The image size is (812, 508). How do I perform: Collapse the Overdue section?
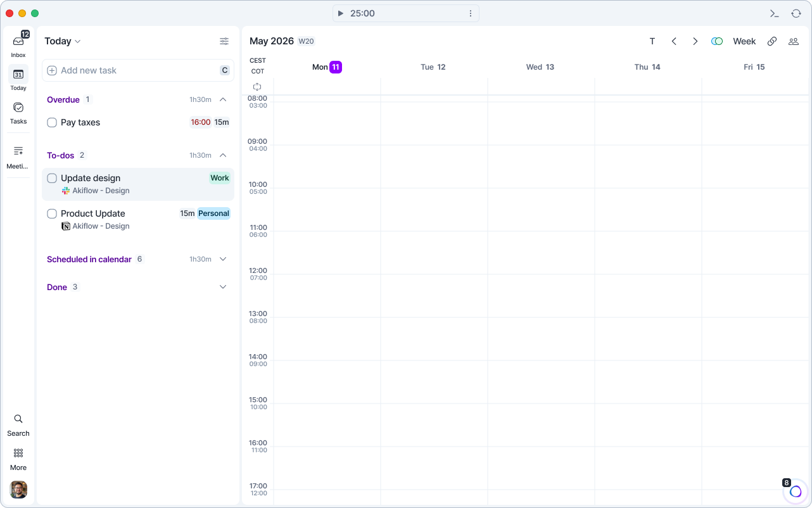tap(223, 99)
